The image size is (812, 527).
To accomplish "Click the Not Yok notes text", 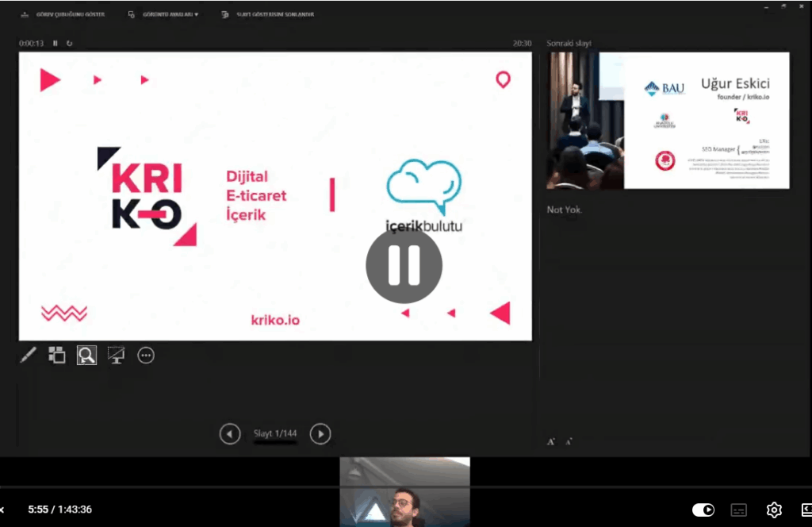I will (x=565, y=210).
